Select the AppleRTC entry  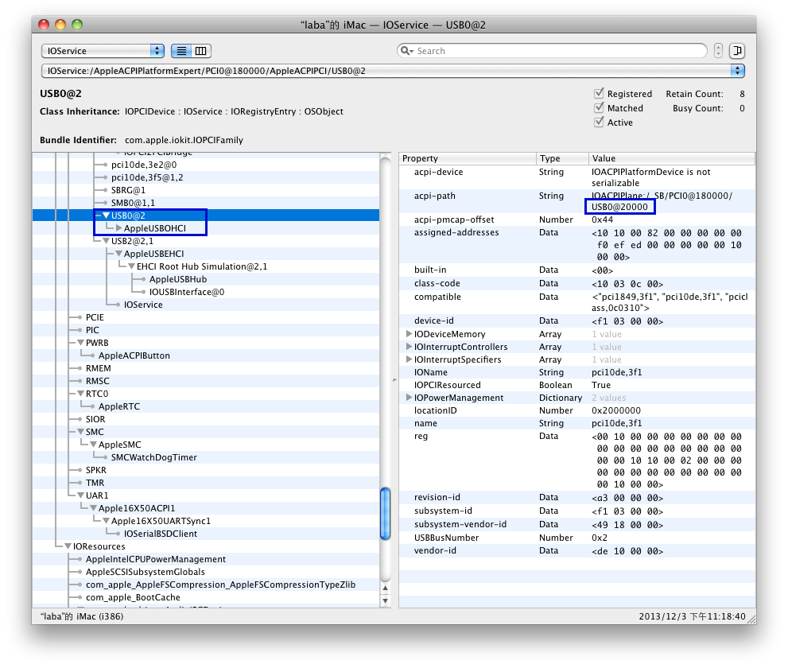[x=119, y=406]
